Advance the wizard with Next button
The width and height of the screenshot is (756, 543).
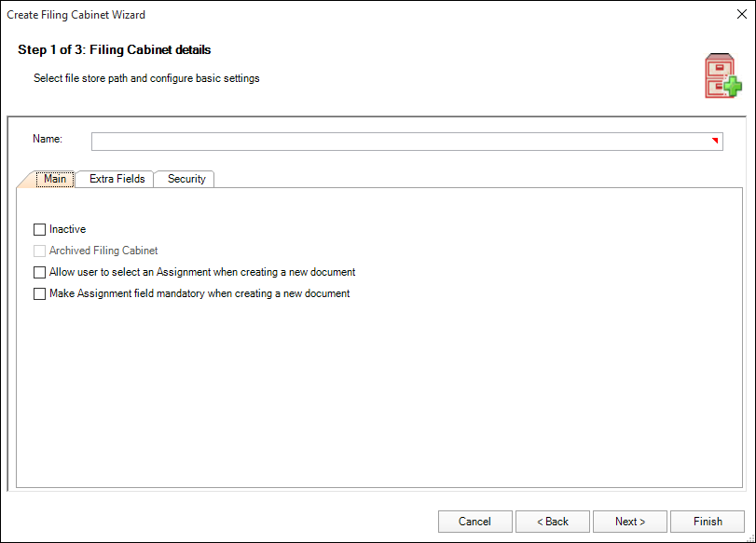(x=629, y=522)
